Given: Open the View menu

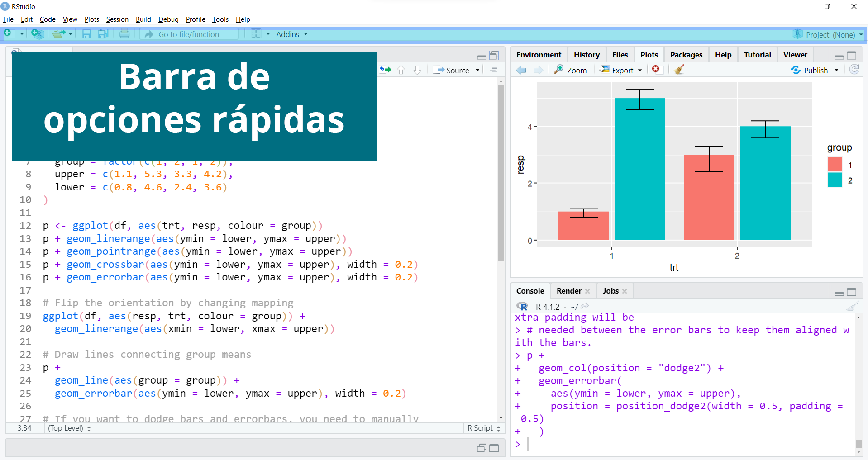Looking at the screenshot, I should [70, 19].
